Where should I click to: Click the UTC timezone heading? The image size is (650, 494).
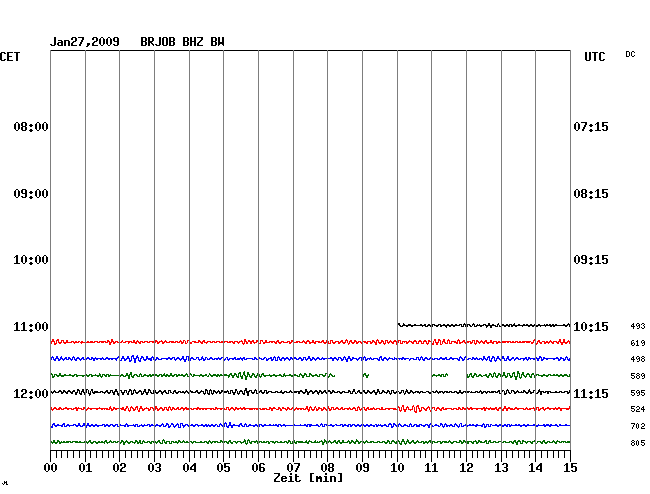(594, 57)
